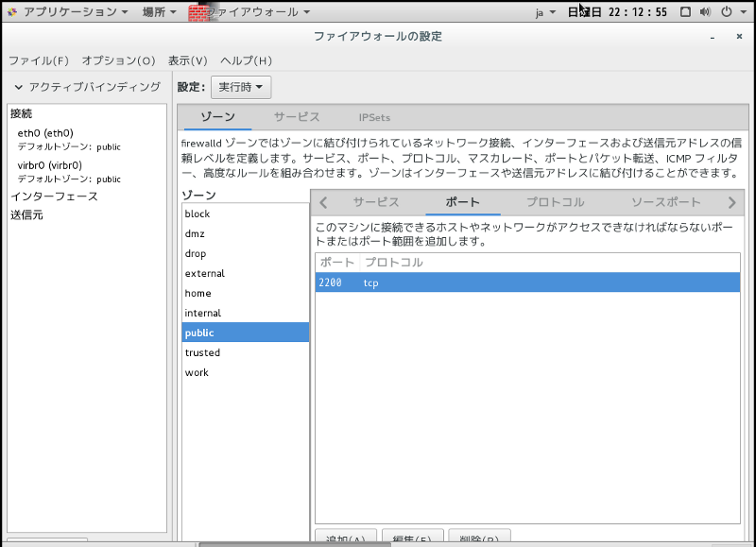This screenshot has height=547, width=756.
Task: Select the eth0 (eth0) connection
Action: coord(87,139)
